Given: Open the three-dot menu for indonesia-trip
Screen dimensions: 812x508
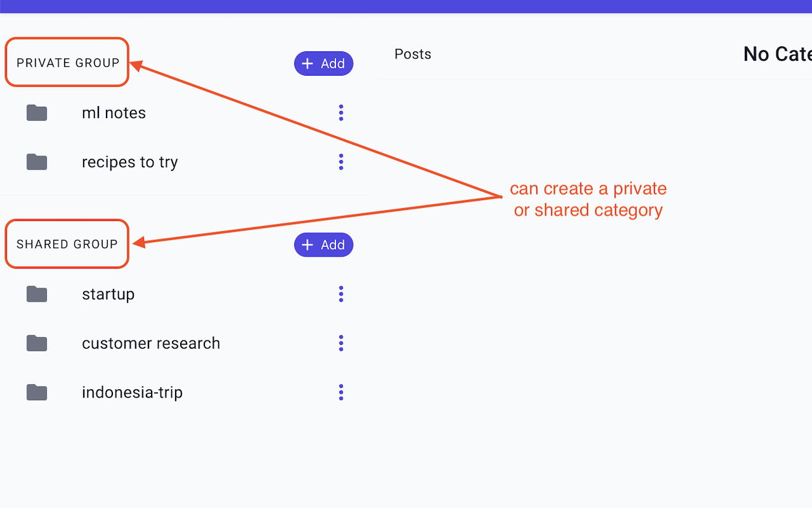Looking at the screenshot, I should pyautogui.click(x=341, y=392).
